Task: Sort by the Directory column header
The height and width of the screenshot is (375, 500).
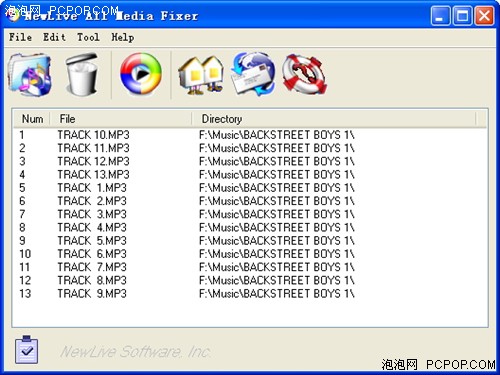Action: click(334, 119)
